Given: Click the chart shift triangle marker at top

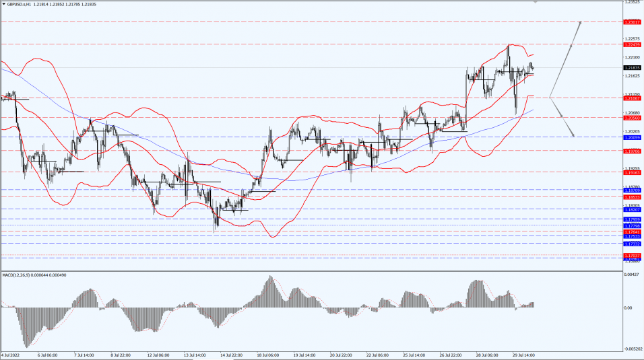Looking at the screenshot, I should 536,2.
